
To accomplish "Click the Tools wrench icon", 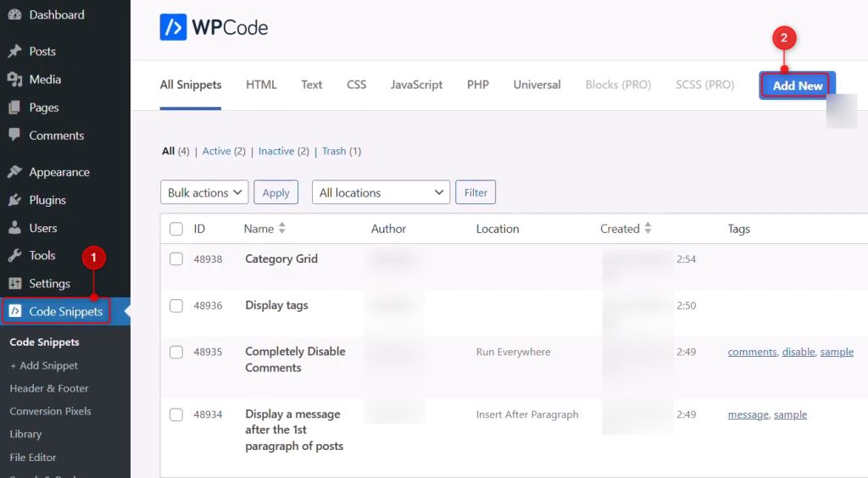I will point(15,256).
